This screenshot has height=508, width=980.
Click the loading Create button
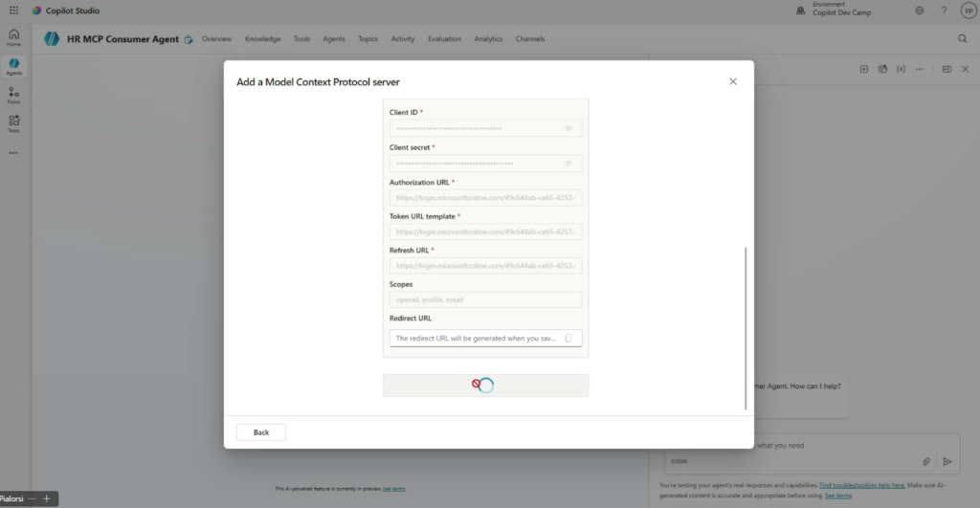(485, 386)
